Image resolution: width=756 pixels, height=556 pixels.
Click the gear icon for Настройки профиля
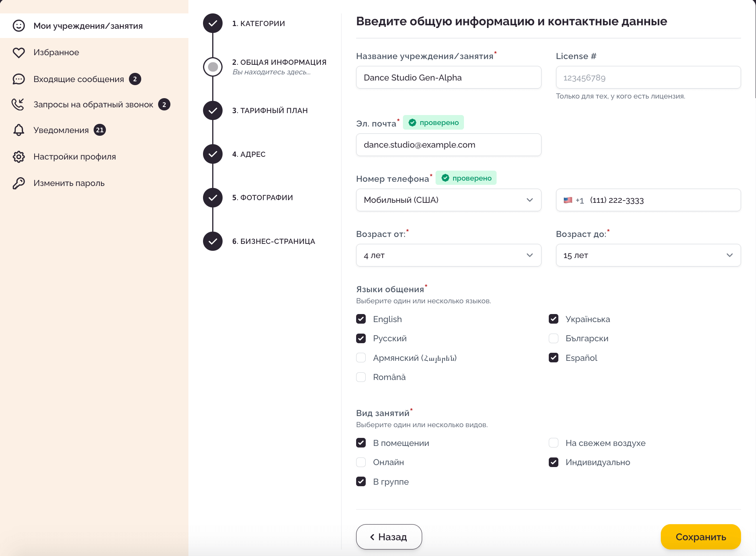click(x=18, y=156)
